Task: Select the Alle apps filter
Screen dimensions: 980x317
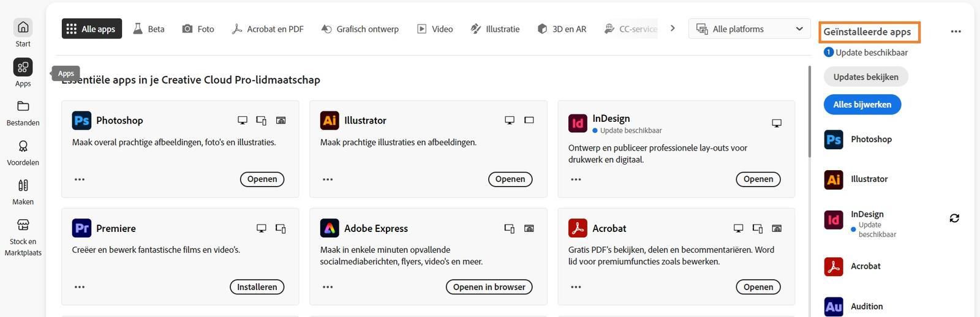Action: (x=92, y=29)
